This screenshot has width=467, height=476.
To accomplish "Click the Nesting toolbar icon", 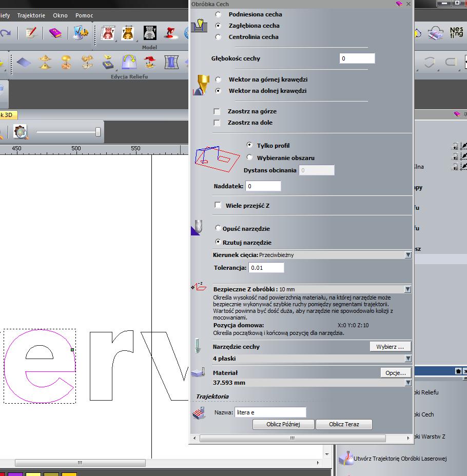I will [x=456, y=32].
